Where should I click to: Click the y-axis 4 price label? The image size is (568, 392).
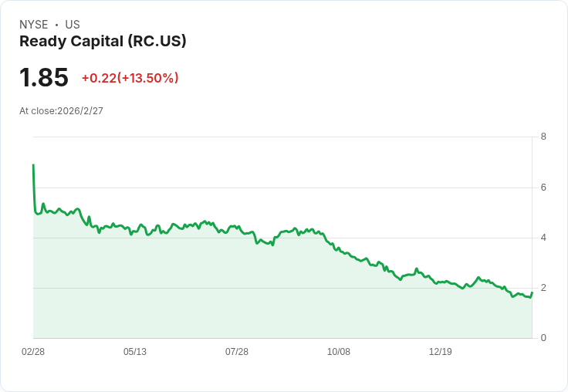tap(543, 238)
